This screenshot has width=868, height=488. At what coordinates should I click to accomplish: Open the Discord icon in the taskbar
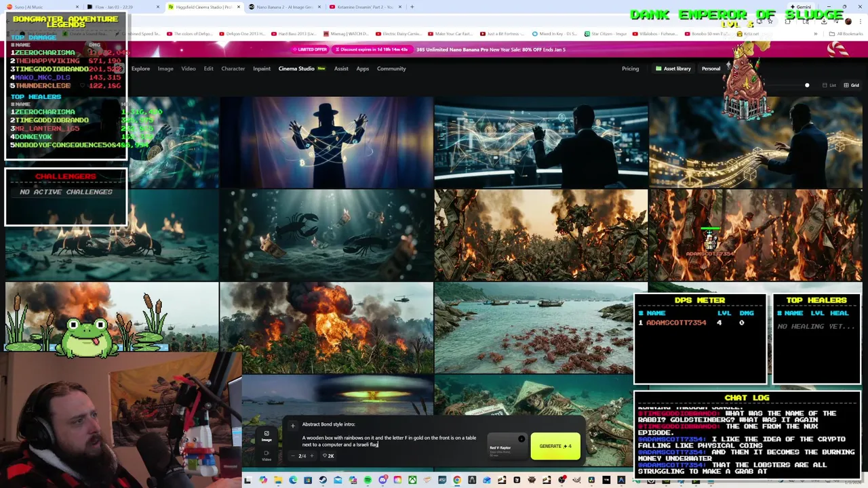click(x=382, y=481)
